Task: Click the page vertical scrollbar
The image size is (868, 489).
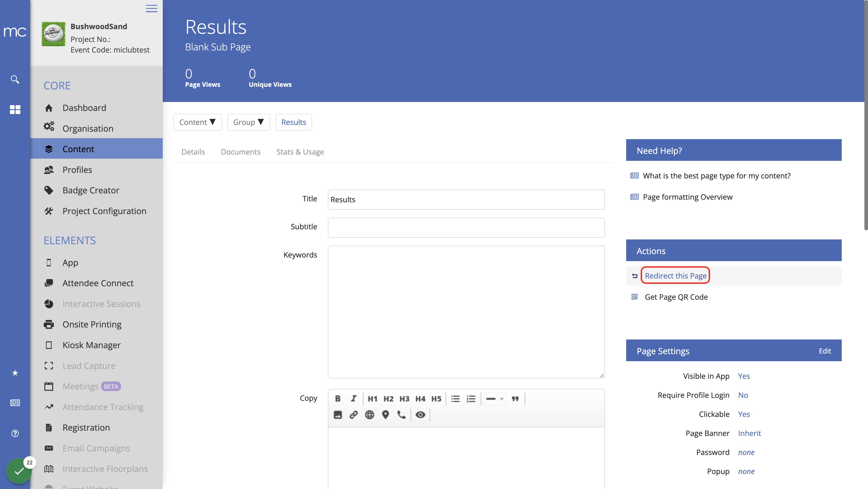Action: point(866,115)
